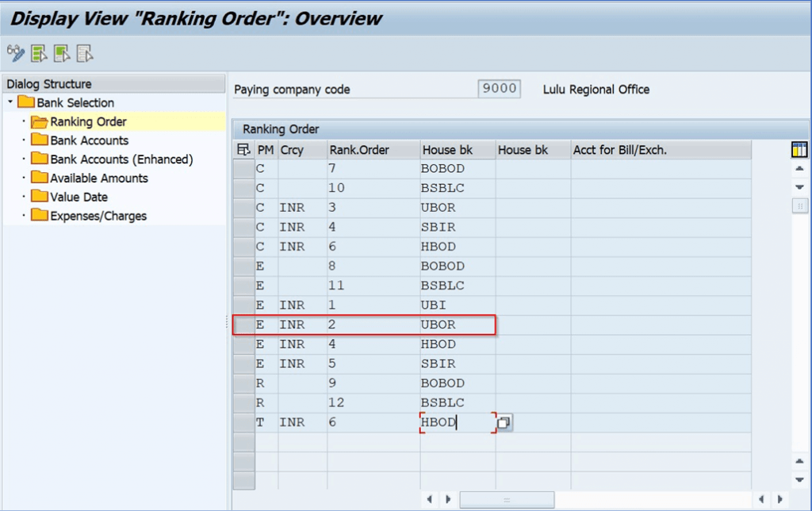Click the PM column header

(266, 150)
